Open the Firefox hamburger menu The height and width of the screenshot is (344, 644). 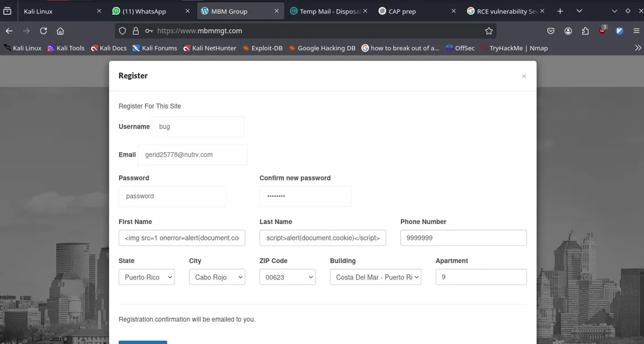[x=637, y=31]
